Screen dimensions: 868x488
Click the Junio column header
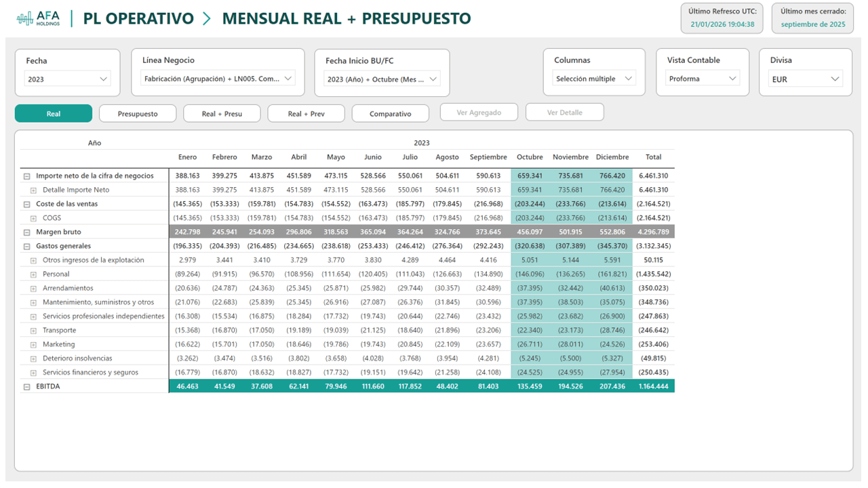coord(373,157)
